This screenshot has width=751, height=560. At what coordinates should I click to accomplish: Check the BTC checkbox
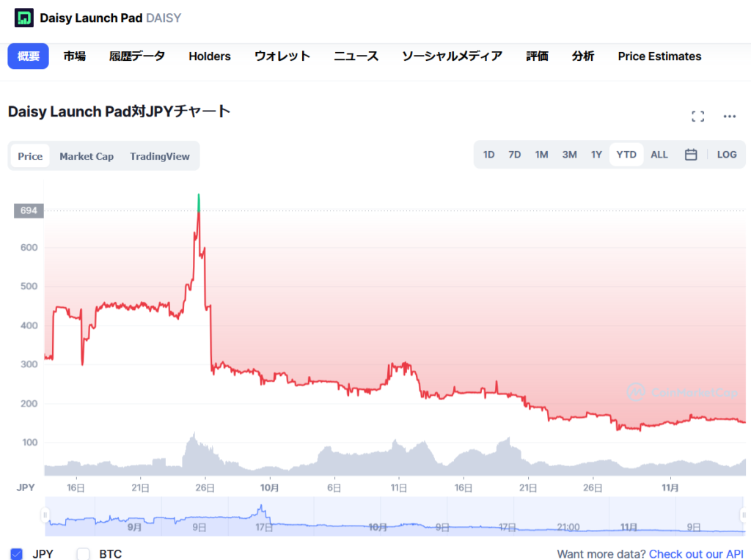coord(83,553)
